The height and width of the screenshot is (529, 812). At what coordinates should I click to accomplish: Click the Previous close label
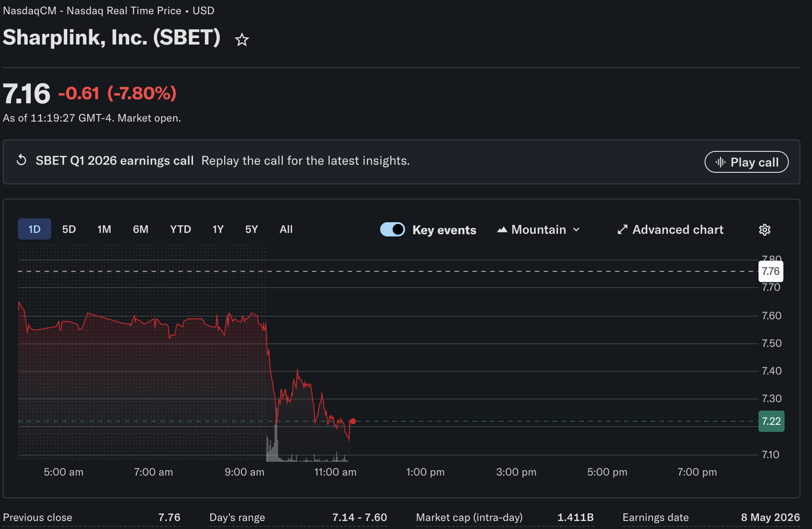37,517
